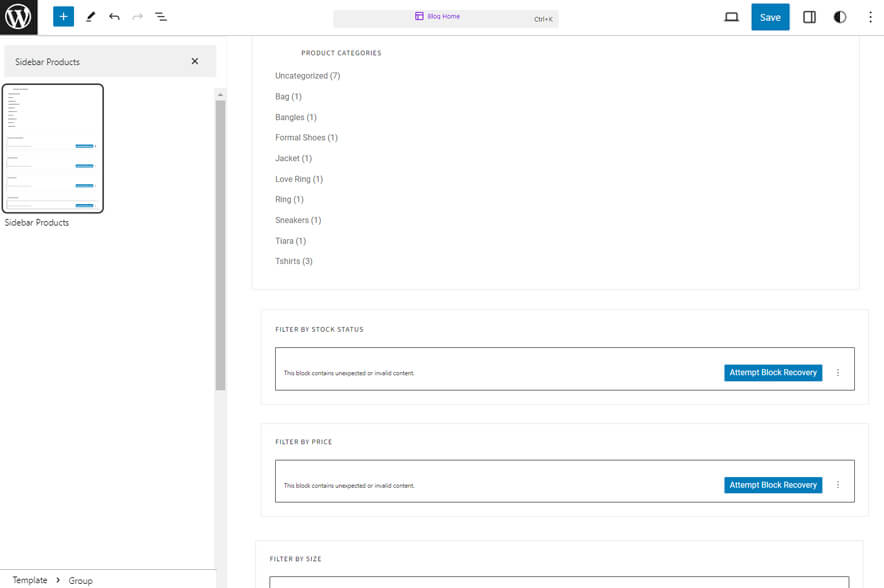Select Template in the breadcrumb
This screenshot has width=884, height=588.
point(30,580)
